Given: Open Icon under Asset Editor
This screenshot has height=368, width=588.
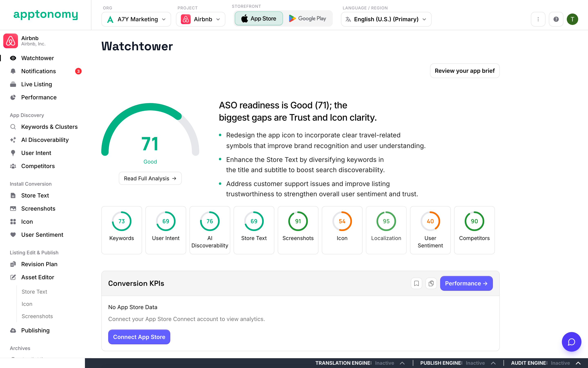Looking at the screenshot, I should [27, 304].
